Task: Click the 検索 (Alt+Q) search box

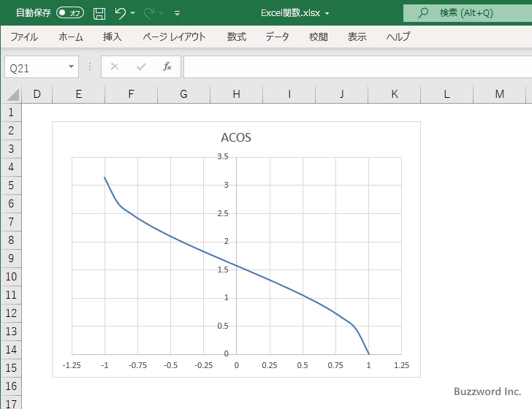Action: [468, 13]
